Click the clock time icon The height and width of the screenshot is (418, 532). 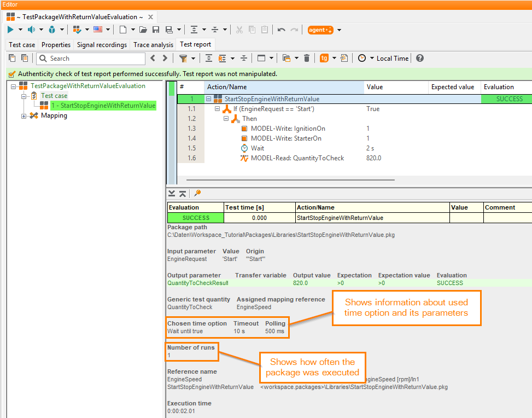362,59
